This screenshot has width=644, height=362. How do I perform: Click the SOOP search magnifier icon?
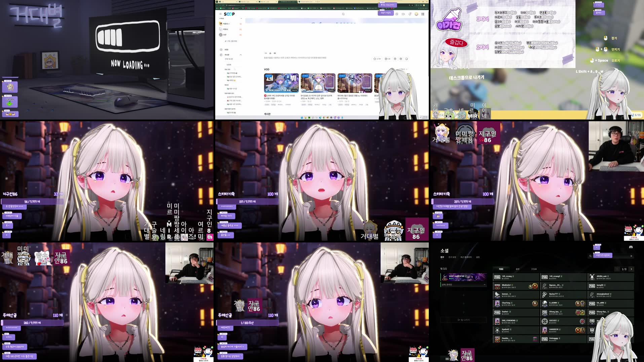(343, 14)
